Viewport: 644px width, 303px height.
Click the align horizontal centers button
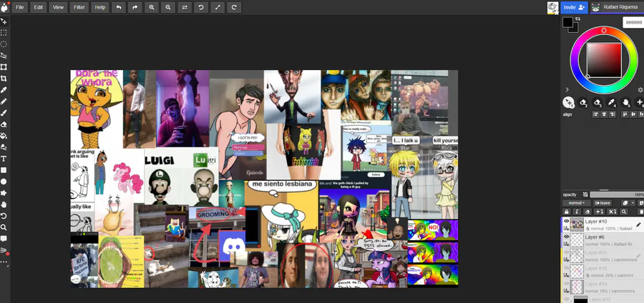pyautogui.click(x=604, y=114)
